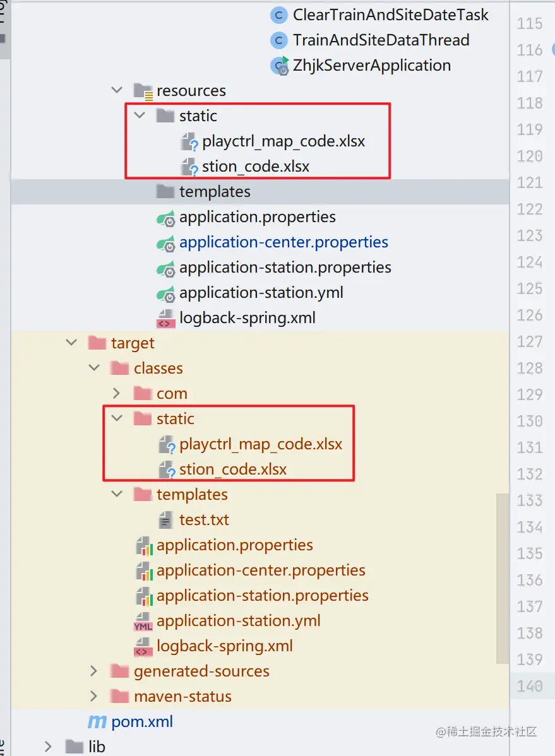This screenshot has height=756, width=555.
Task: Click the ClearTrainAndSiteDateTask class icon
Action: pos(278,15)
